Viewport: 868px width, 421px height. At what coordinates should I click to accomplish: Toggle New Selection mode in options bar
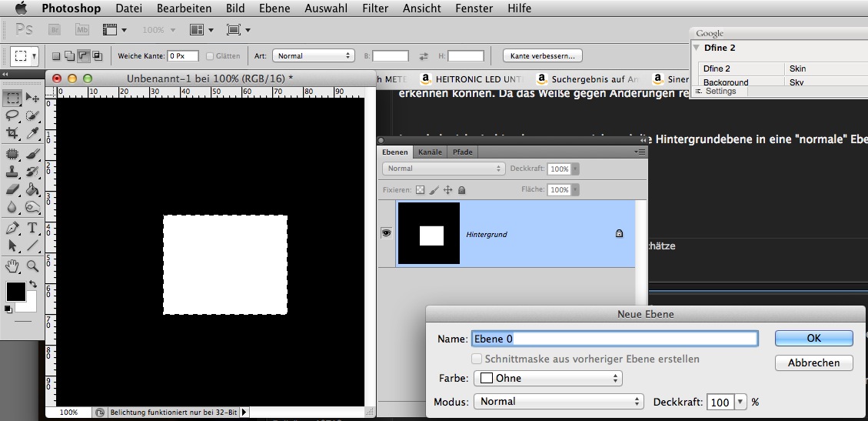coord(56,56)
